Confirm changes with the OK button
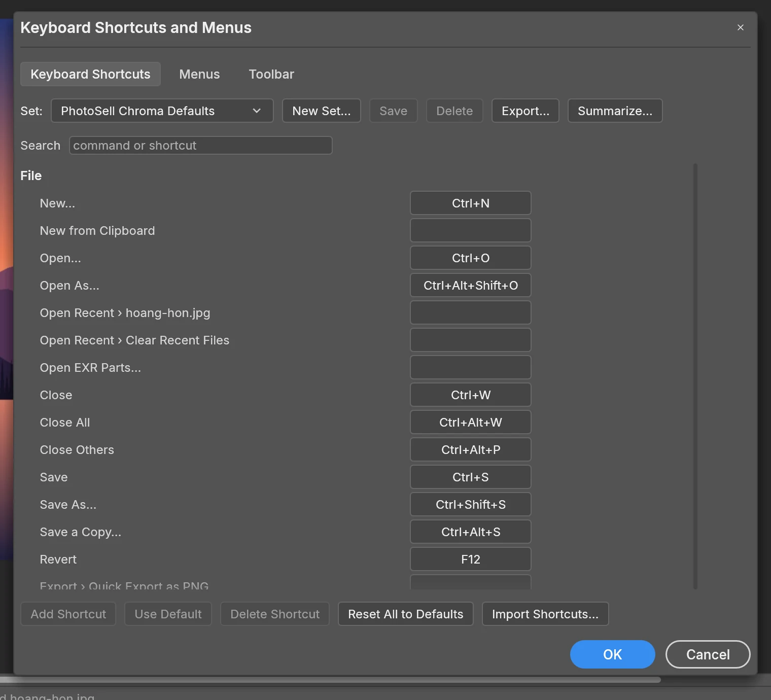The height and width of the screenshot is (700, 771). pyautogui.click(x=613, y=654)
